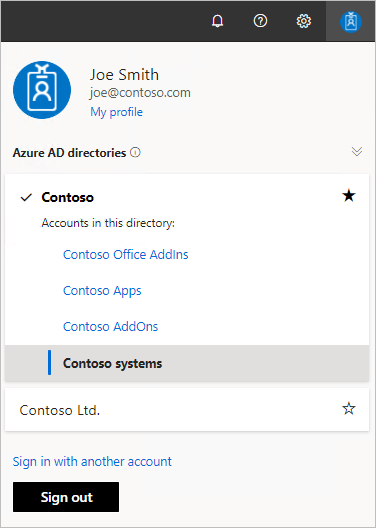
Task: Unfavorite Contoso using the filled star
Action: pyautogui.click(x=349, y=195)
